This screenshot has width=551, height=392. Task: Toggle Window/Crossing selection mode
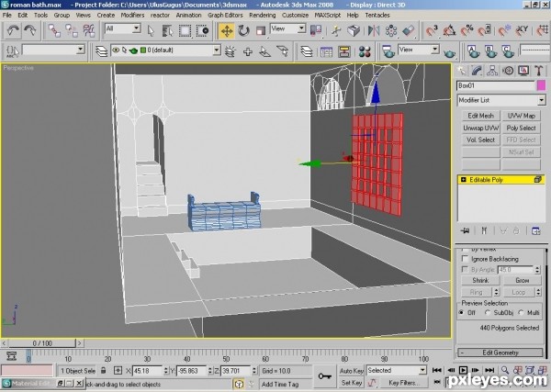point(202,31)
